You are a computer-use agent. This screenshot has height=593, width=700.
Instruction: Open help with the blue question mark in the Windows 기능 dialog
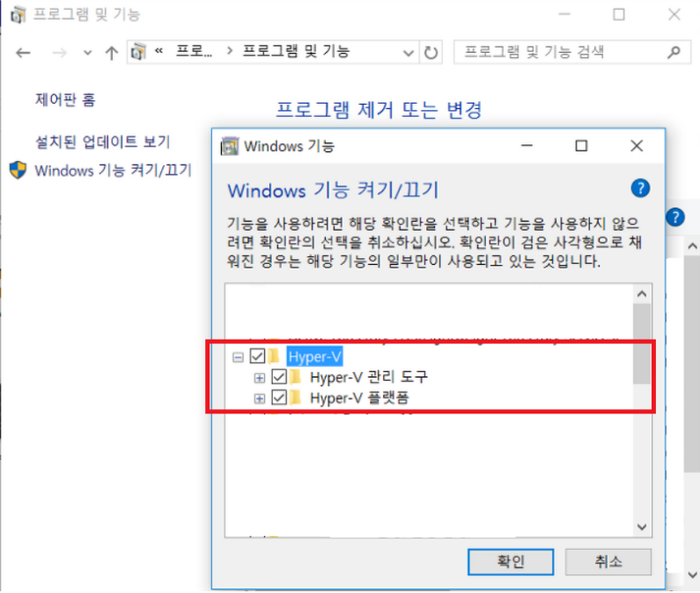click(640, 188)
